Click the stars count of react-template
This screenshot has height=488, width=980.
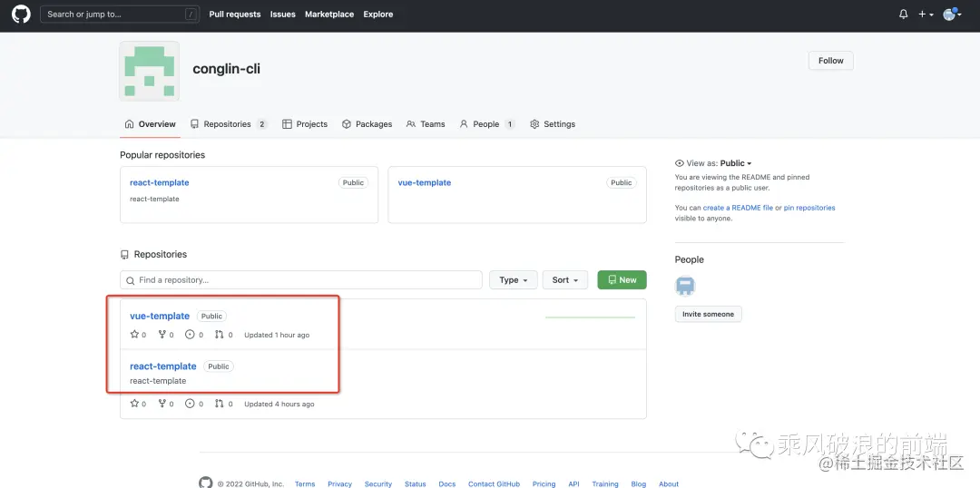[138, 404]
